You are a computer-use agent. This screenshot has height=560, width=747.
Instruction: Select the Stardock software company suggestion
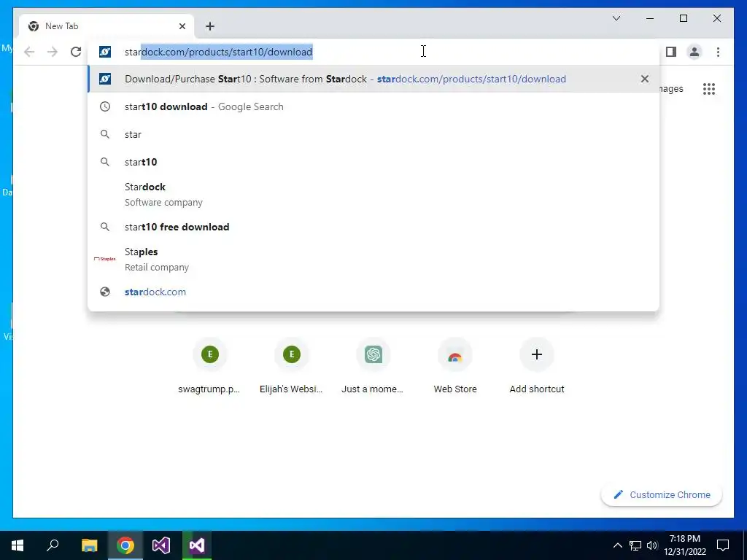(373, 194)
